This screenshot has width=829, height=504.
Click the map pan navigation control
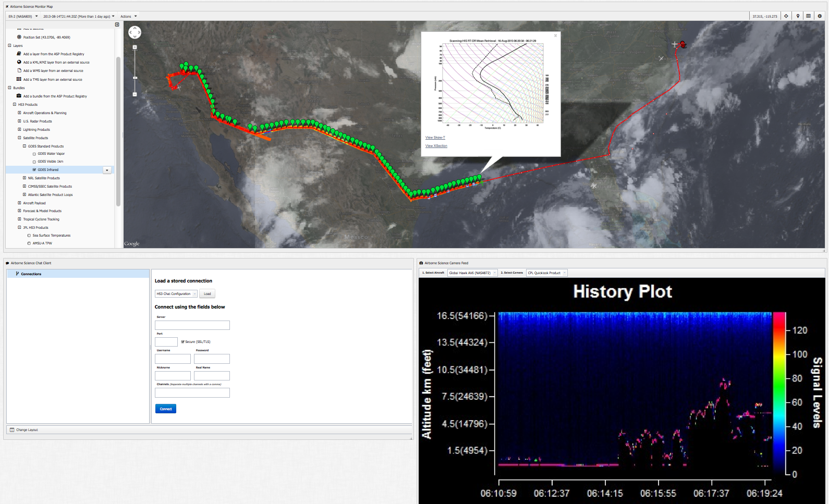coord(135,32)
